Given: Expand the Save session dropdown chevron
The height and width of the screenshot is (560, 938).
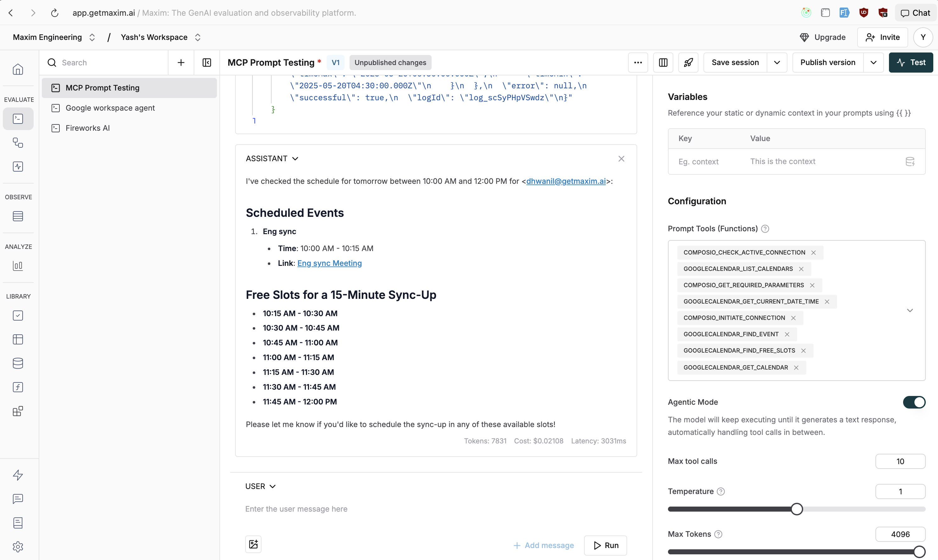Looking at the screenshot, I should coord(777,62).
